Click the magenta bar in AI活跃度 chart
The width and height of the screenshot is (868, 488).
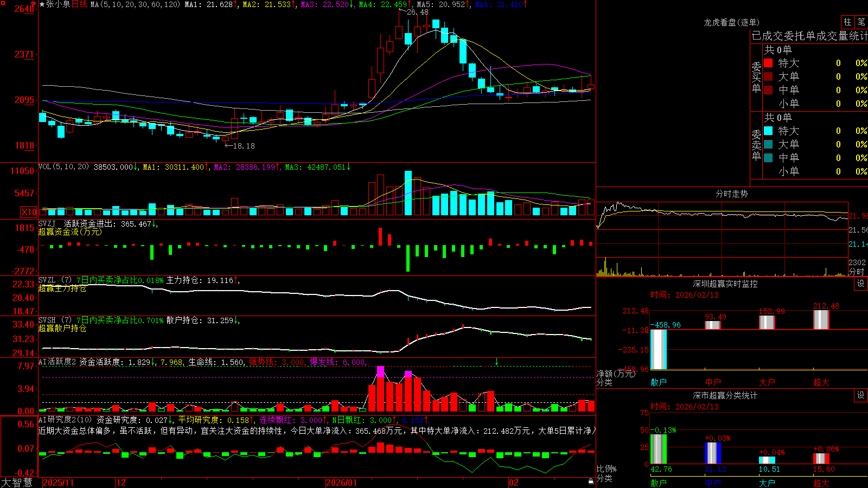click(380, 371)
